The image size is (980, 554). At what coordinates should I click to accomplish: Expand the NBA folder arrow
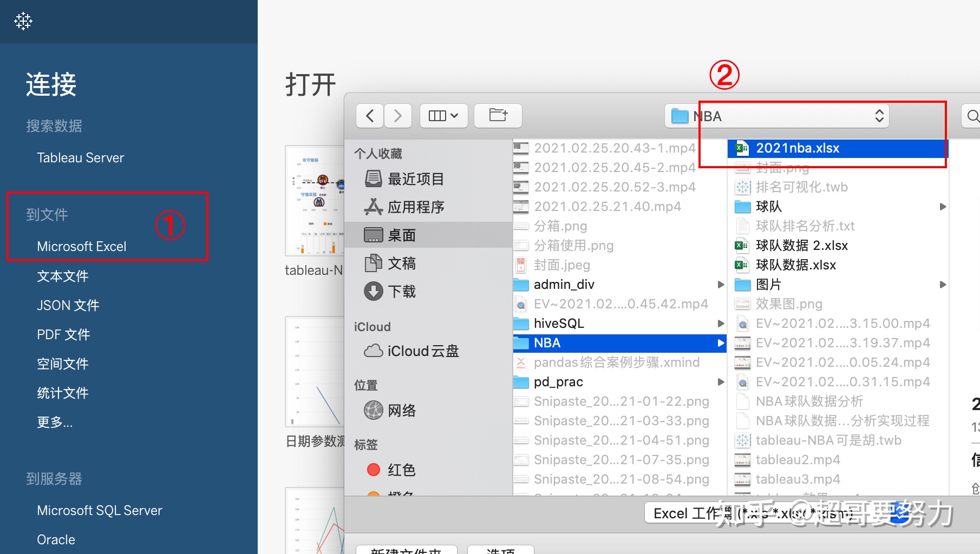pyautogui.click(x=721, y=343)
